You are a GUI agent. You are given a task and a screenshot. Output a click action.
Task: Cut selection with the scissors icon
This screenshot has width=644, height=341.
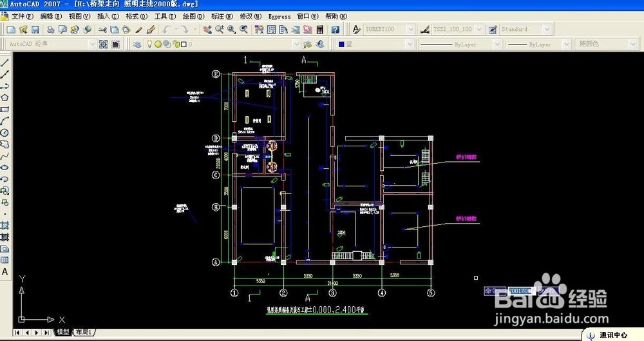102,29
